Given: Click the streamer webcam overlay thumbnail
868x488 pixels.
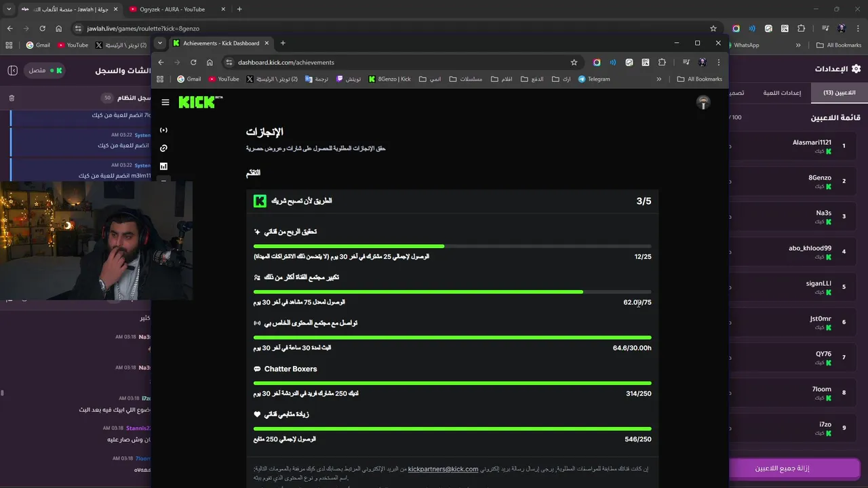Looking at the screenshot, I should tap(96, 240).
